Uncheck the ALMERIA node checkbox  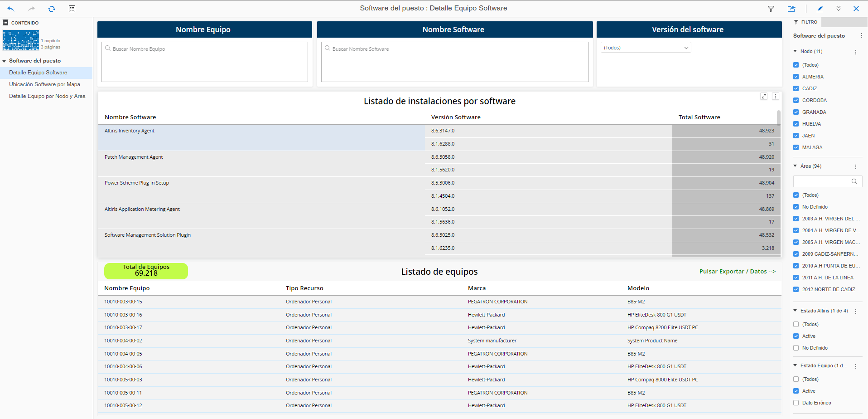[796, 77]
